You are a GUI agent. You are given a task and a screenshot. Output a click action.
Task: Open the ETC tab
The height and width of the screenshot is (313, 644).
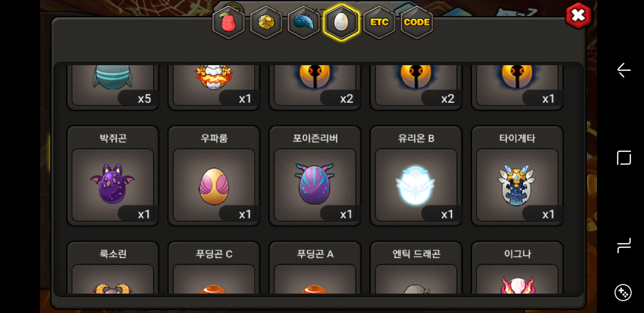pyautogui.click(x=379, y=22)
